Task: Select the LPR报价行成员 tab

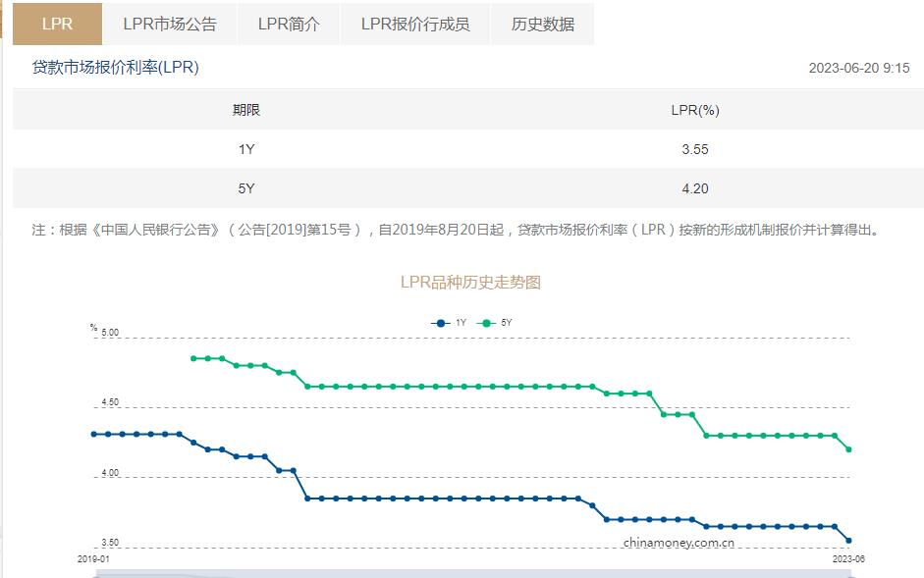Action: 415,24
